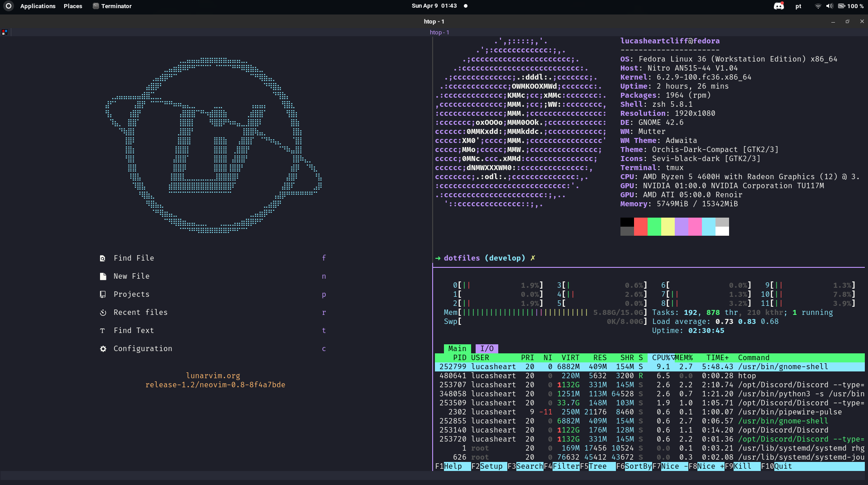
Task: Click the green color swatch in neofetch
Action: [654, 226]
